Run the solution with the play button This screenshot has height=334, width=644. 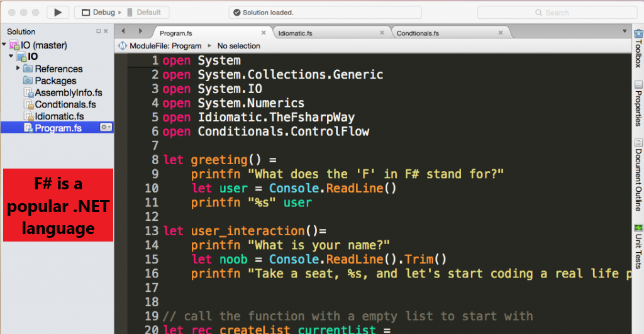(x=58, y=13)
